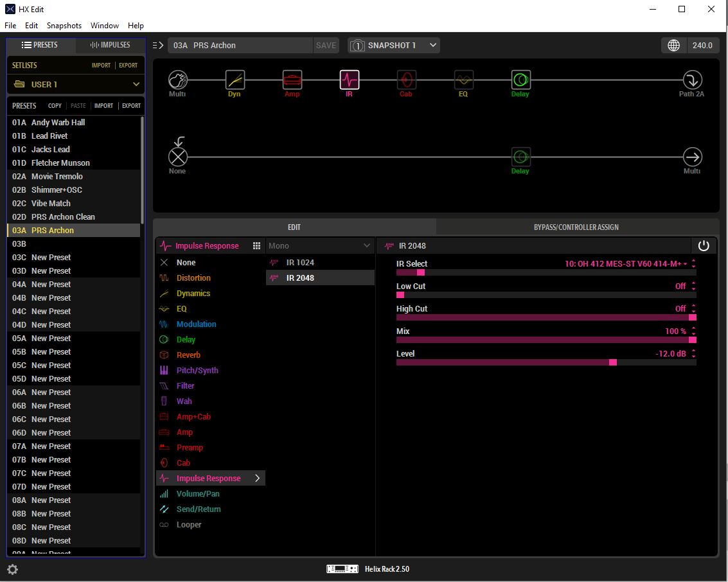Select the IR block on signal path

coord(349,80)
